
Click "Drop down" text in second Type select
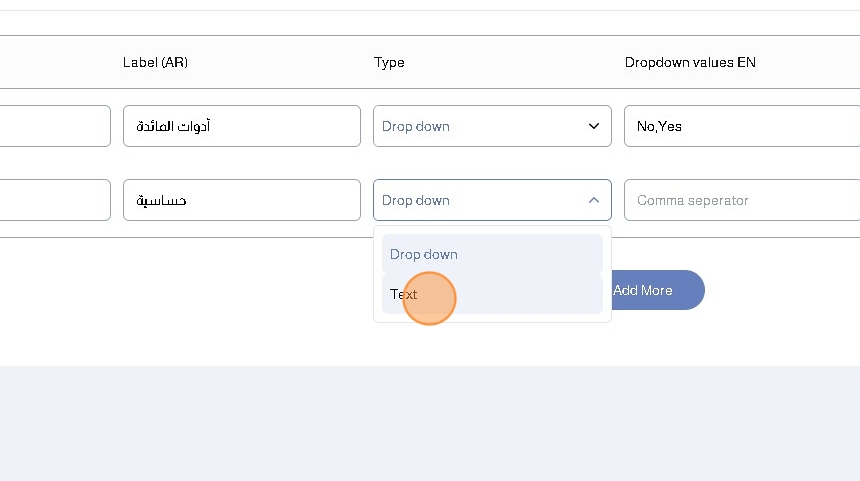tap(416, 200)
